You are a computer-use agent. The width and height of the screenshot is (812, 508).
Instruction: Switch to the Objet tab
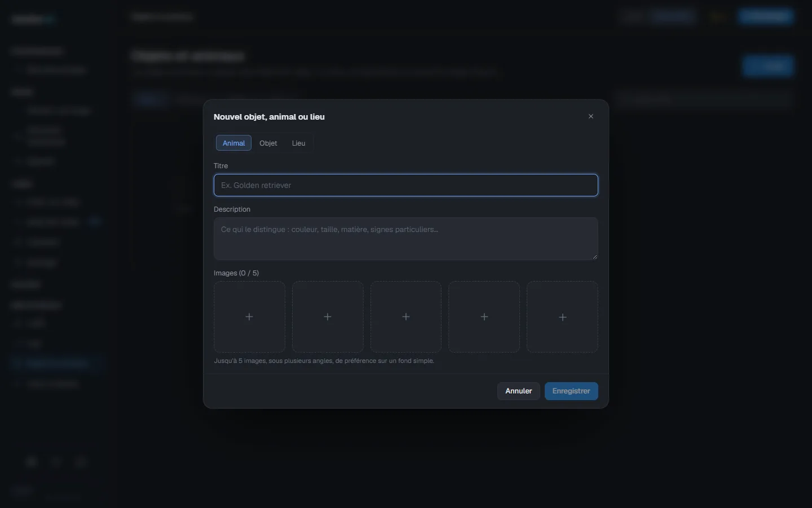tap(268, 143)
